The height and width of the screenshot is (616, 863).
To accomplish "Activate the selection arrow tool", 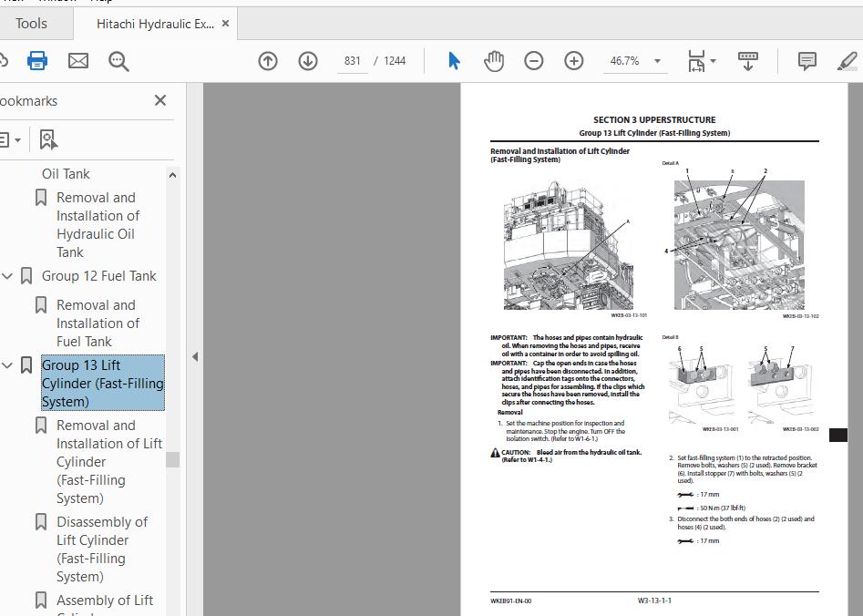I will 454,61.
